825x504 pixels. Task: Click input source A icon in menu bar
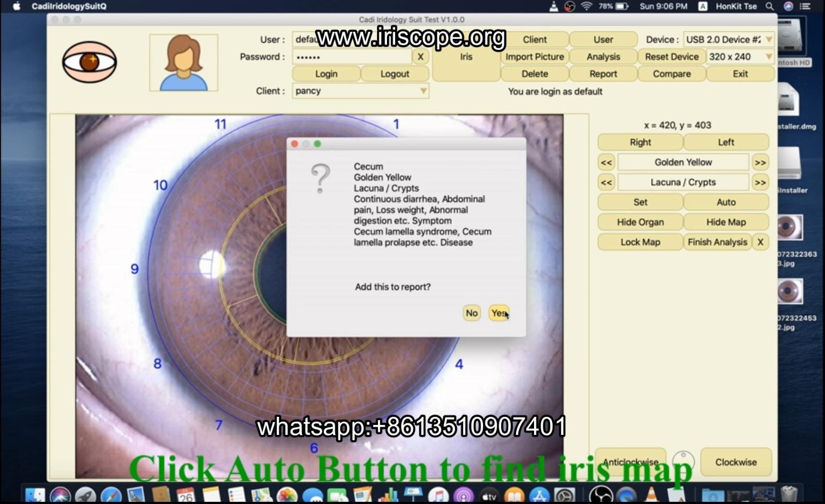(703, 7)
